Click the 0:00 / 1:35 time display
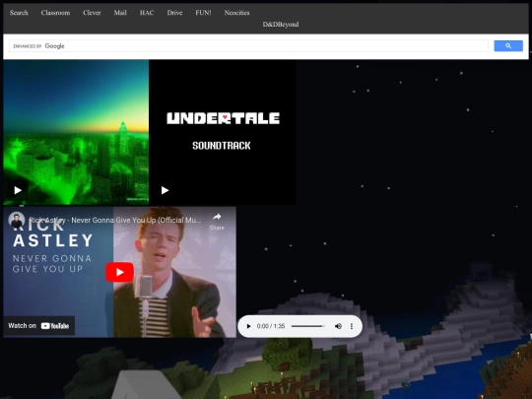This screenshot has width=532, height=399. click(x=271, y=326)
